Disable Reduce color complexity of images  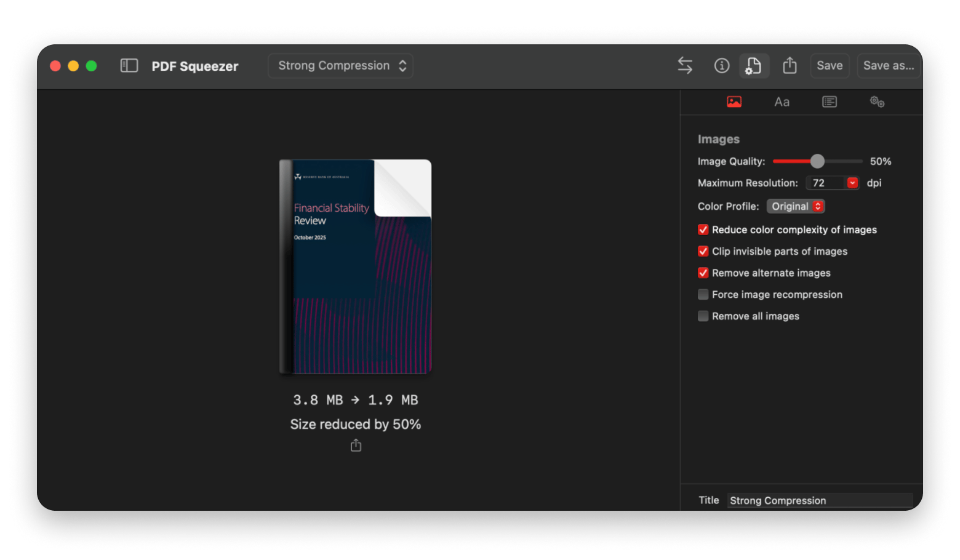click(x=703, y=230)
